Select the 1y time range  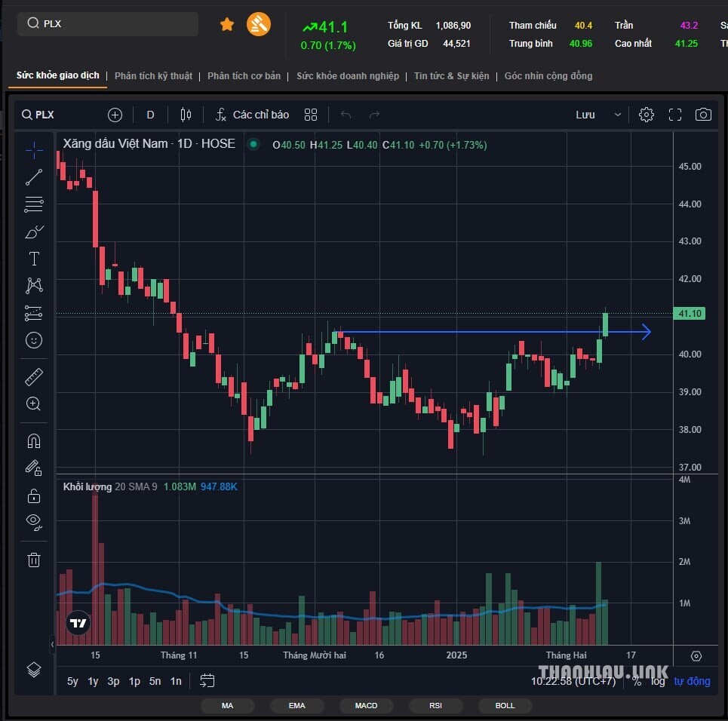coord(93,681)
